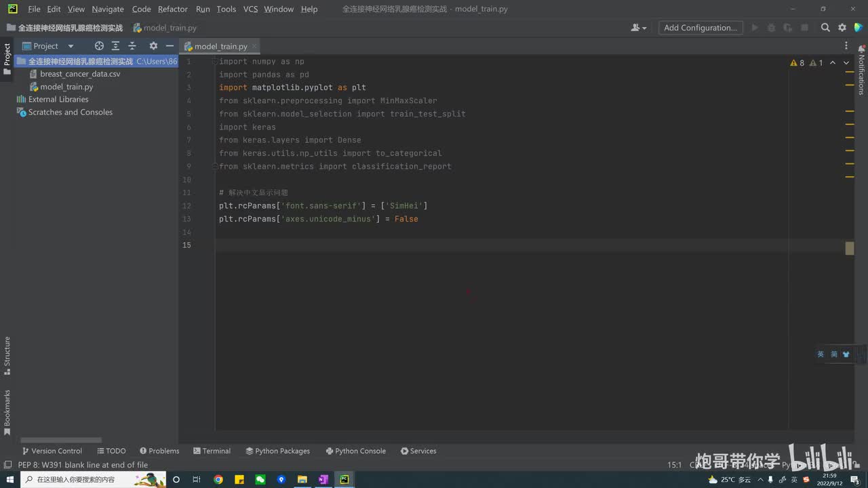Jump to next highlighted problem arrow
The height and width of the screenshot is (488, 868).
pyautogui.click(x=846, y=63)
